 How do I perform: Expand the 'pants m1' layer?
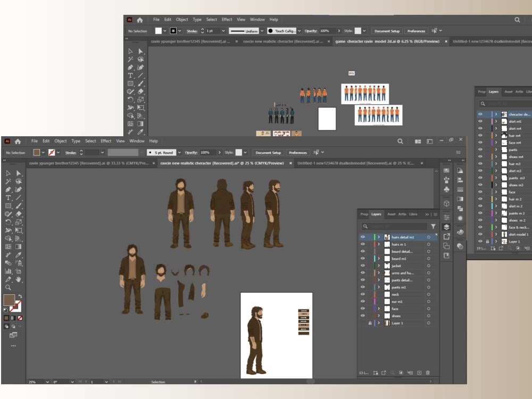click(379, 287)
